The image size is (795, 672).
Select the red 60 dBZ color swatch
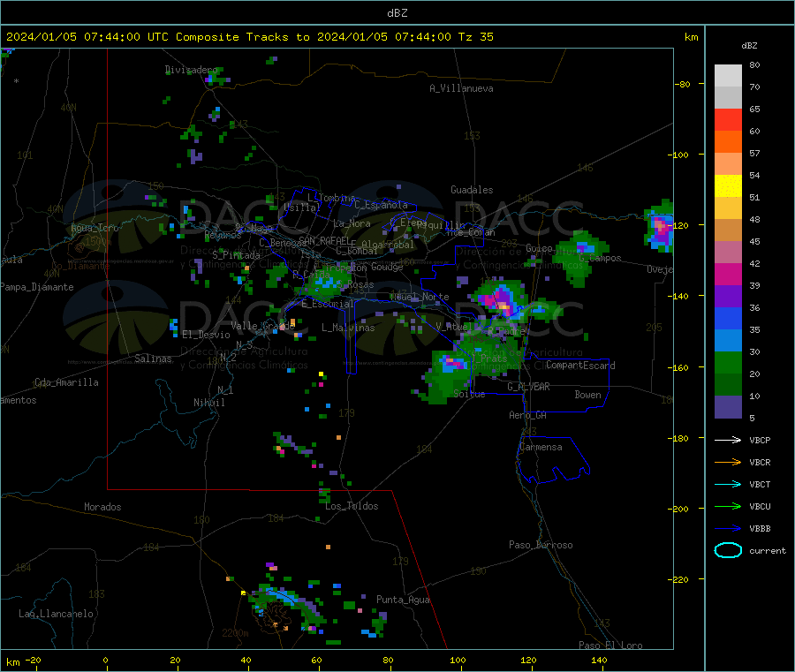coord(728,119)
